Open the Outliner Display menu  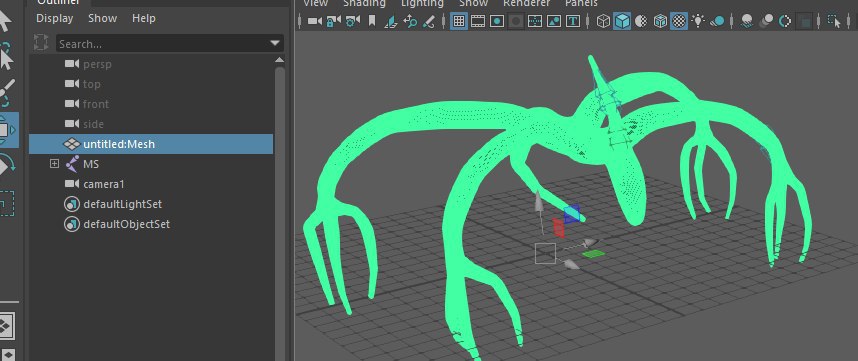click(x=55, y=18)
